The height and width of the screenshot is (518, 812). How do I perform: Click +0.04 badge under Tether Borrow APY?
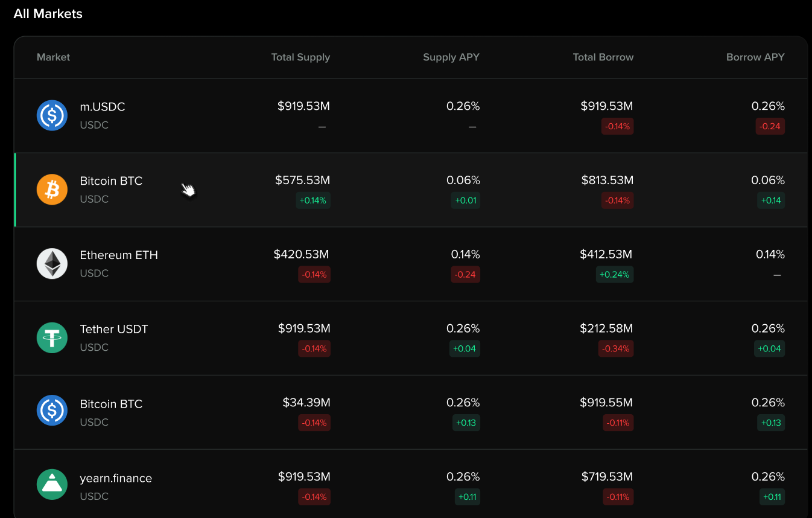pyautogui.click(x=770, y=348)
